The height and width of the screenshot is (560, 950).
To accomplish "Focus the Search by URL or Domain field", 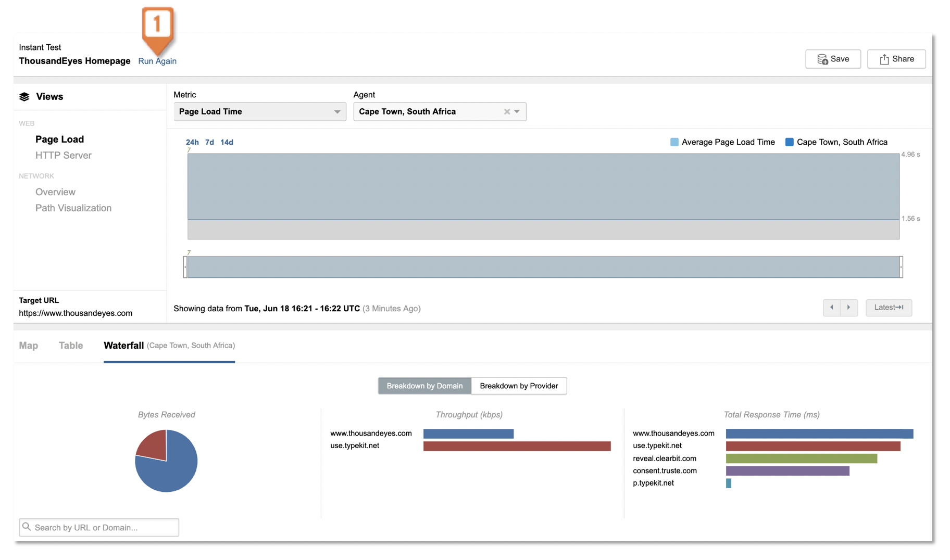I will tap(99, 527).
